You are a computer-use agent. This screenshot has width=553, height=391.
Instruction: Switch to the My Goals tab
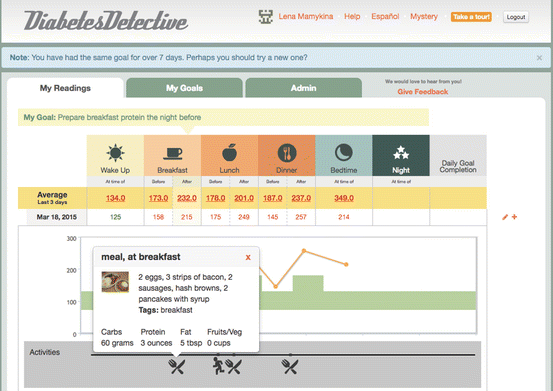click(184, 88)
